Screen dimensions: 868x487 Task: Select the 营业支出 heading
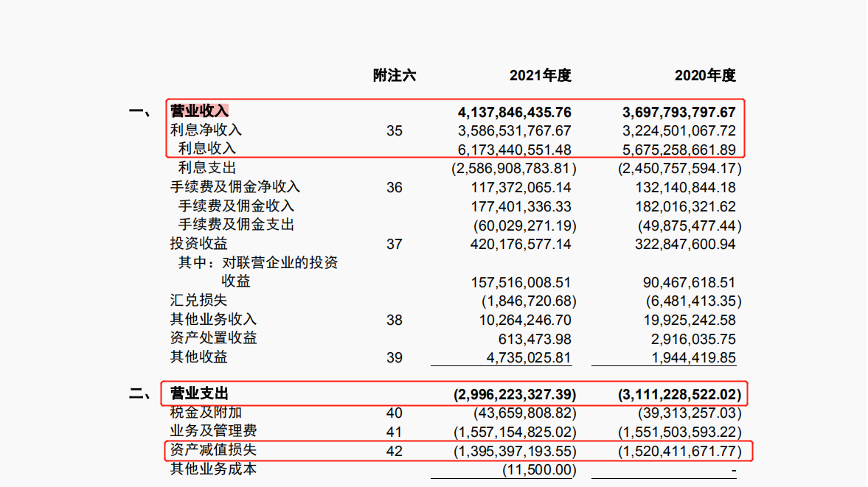[x=199, y=393]
